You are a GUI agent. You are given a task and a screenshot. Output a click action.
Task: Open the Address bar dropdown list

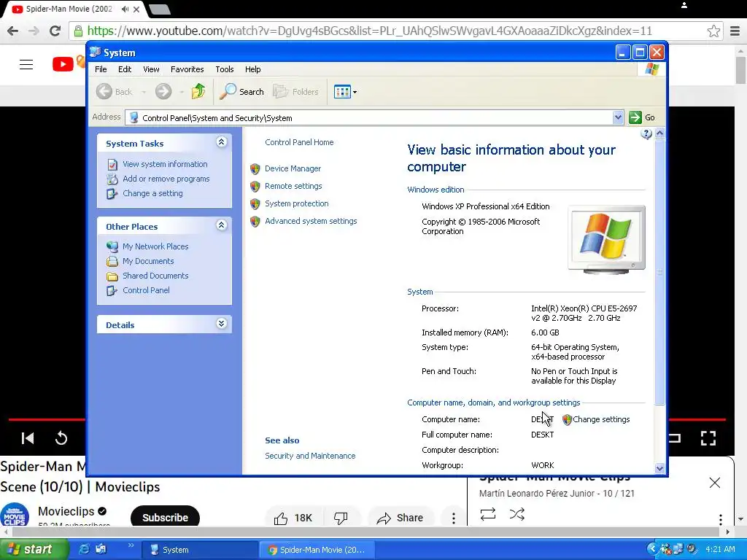618,117
